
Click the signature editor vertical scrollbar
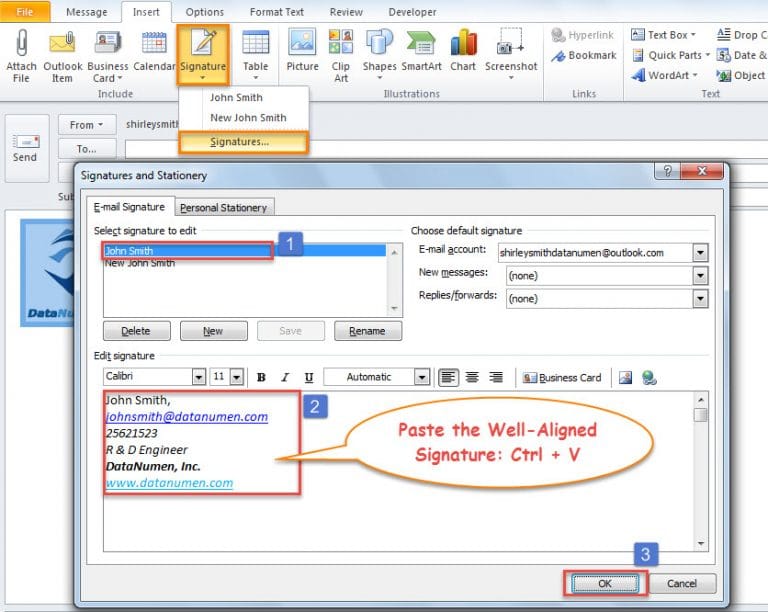tap(701, 471)
